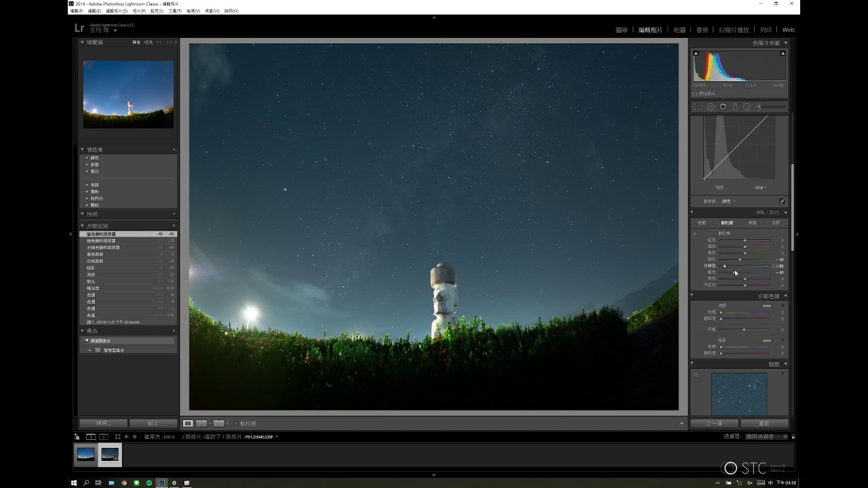868x488 pixels.
Task: Collapse the Navigator panel
Action: (x=82, y=42)
